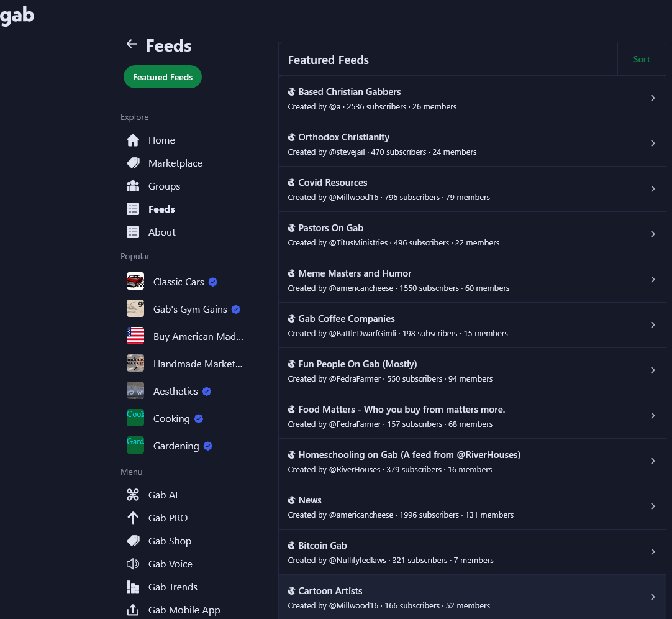Screen dimensions: 672x619
Task: Click the gab logo
Action: tap(17, 16)
